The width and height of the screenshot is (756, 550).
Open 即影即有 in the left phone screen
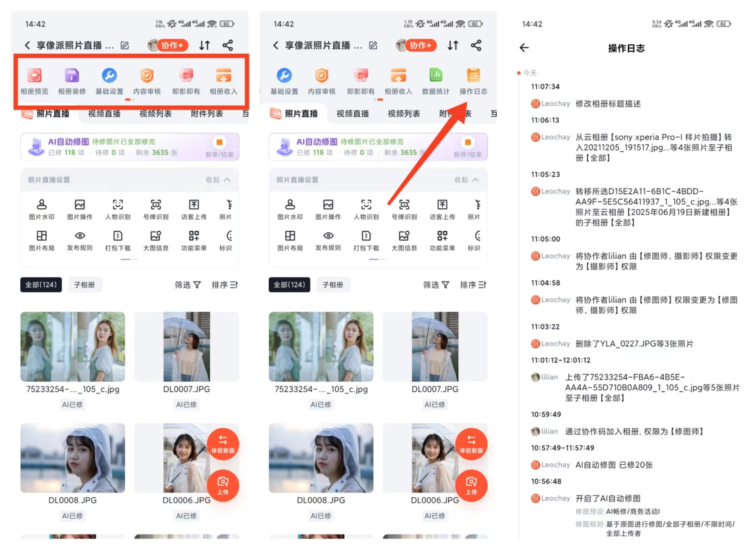point(186,81)
